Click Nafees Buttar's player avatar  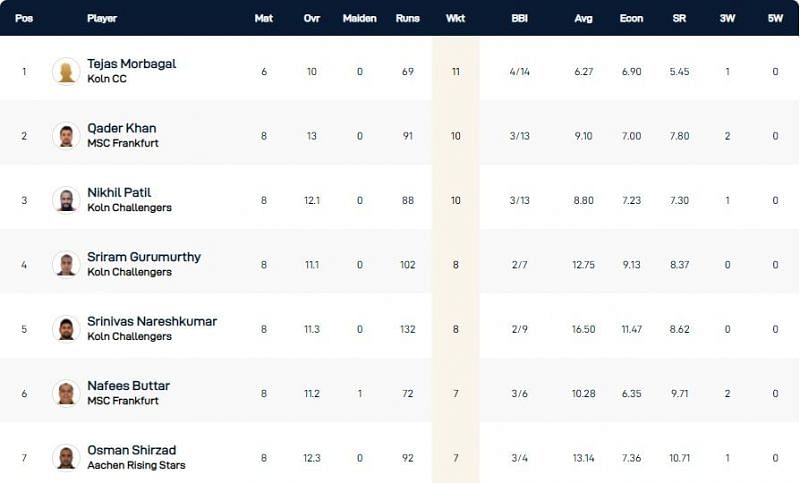point(66,393)
